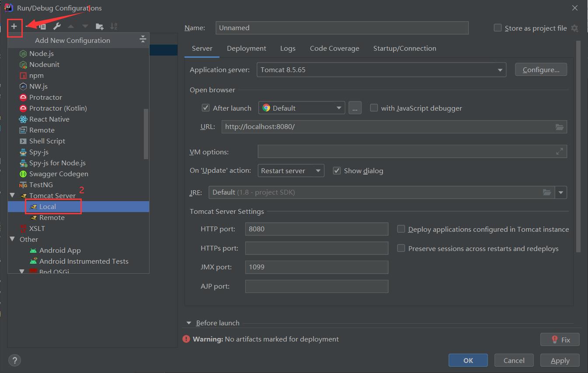Screen dimensions: 588x373
Task: Click the Node.js icon
Action: pyautogui.click(x=23, y=53)
